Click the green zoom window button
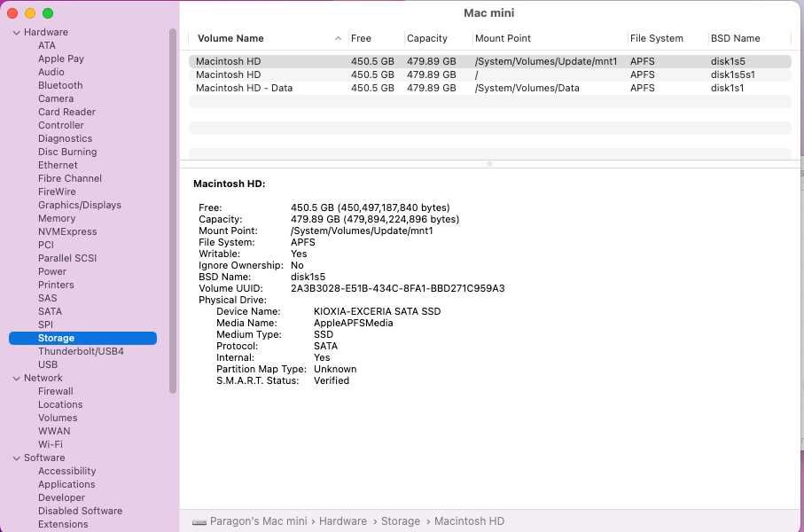Screen dimensions: 804x532 click(48, 13)
